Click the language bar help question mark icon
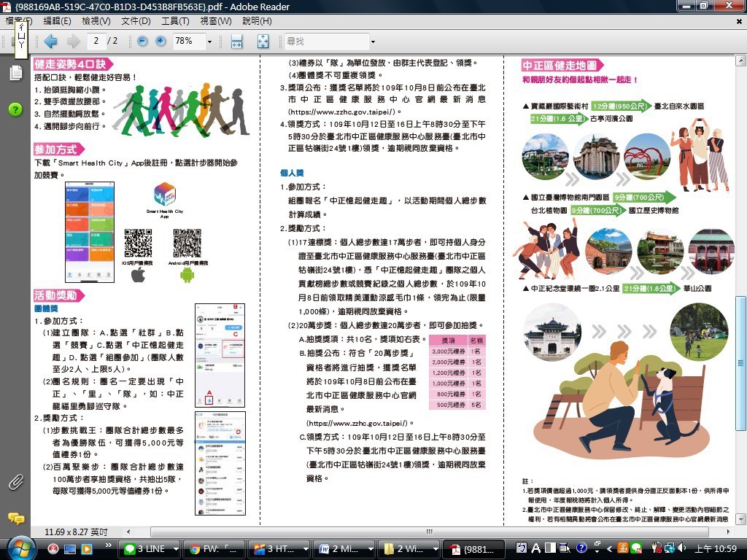 (x=581, y=548)
